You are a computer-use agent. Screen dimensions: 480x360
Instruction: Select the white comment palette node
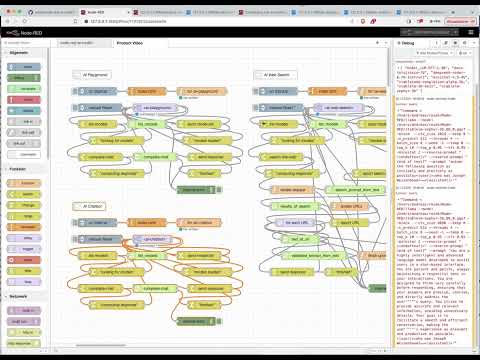click(x=24, y=155)
